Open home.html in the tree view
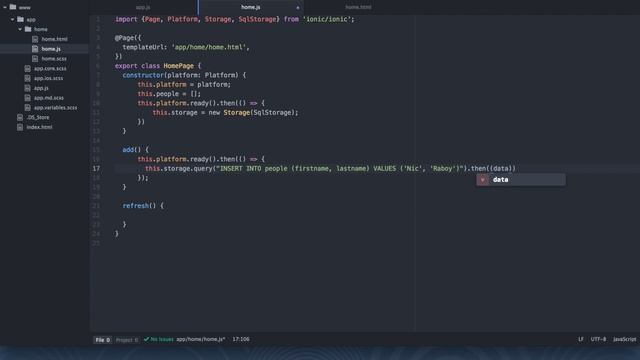Screen dimensions: 640x360 (x=54, y=39)
